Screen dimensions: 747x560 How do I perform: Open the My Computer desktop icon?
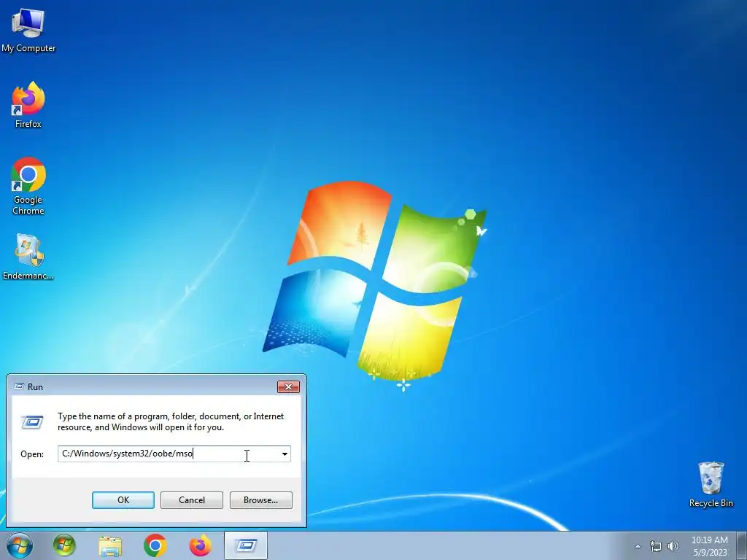coord(28,31)
